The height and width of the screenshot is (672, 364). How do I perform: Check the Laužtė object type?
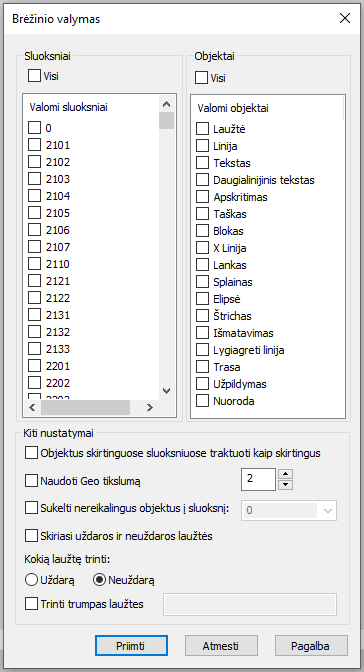point(202,129)
